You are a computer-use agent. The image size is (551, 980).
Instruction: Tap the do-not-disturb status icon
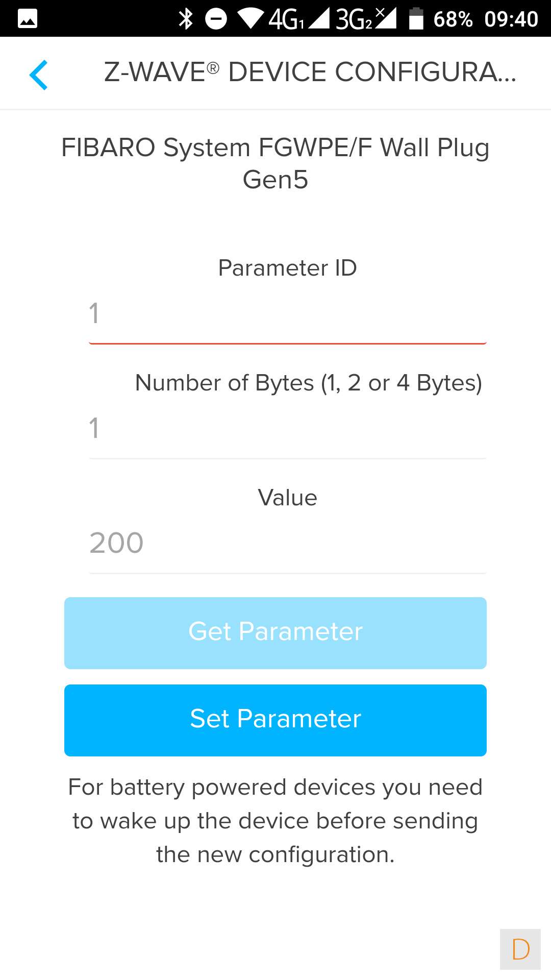tap(216, 19)
